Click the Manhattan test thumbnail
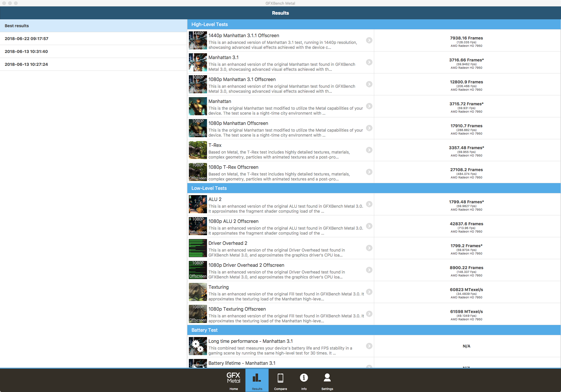 tap(198, 106)
